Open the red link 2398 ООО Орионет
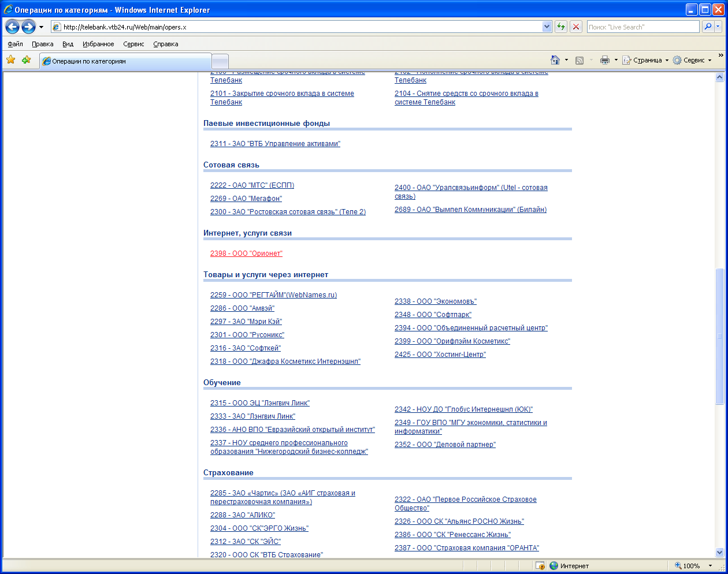Image resolution: width=728 pixels, height=574 pixels. pos(246,254)
